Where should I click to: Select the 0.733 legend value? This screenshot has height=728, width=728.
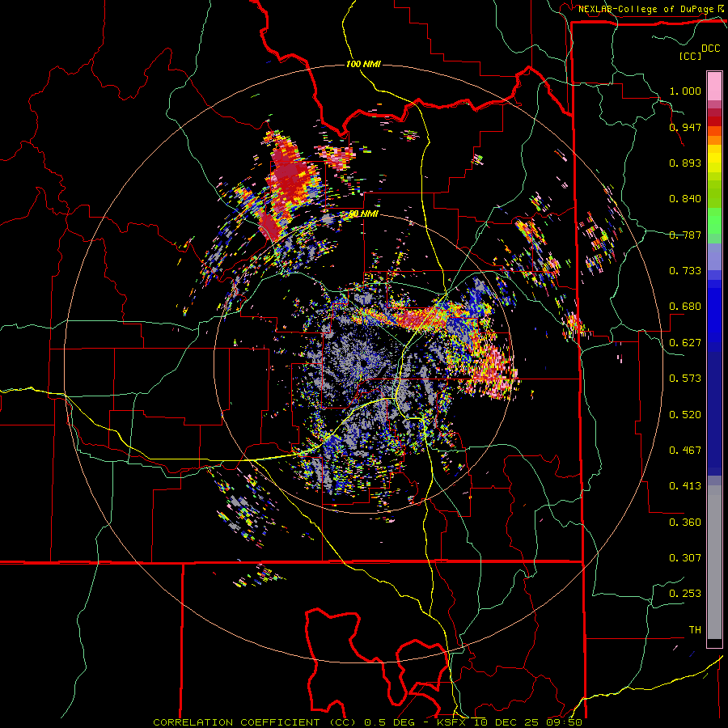(685, 271)
